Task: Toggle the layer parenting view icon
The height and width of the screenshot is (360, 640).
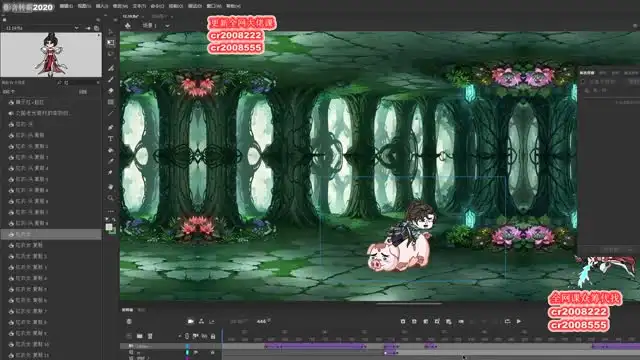Action: point(201,322)
